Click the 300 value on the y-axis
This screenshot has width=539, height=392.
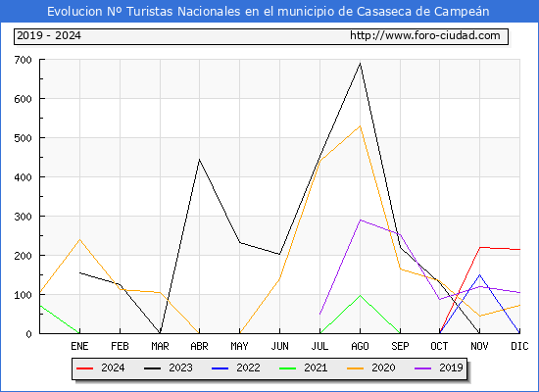[x=24, y=217]
